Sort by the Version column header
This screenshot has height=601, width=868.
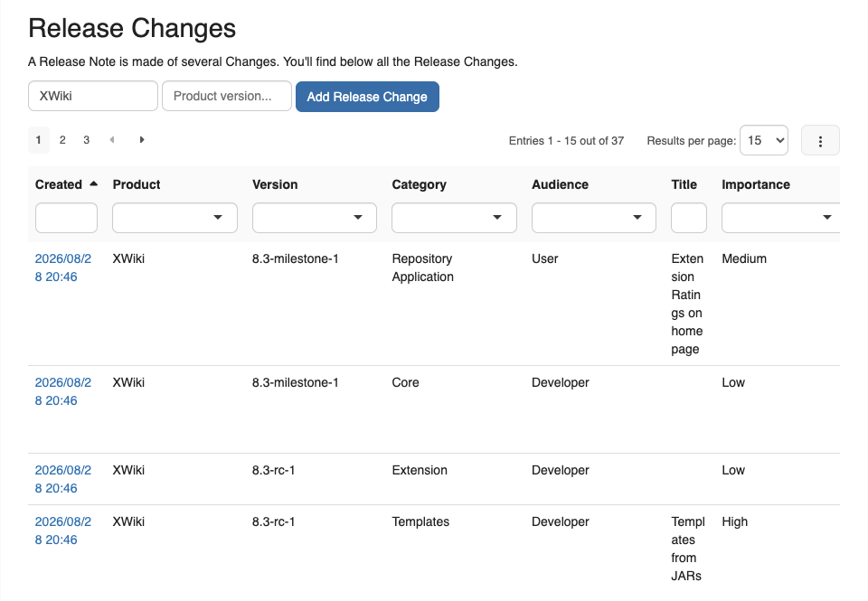[x=275, y=185]
